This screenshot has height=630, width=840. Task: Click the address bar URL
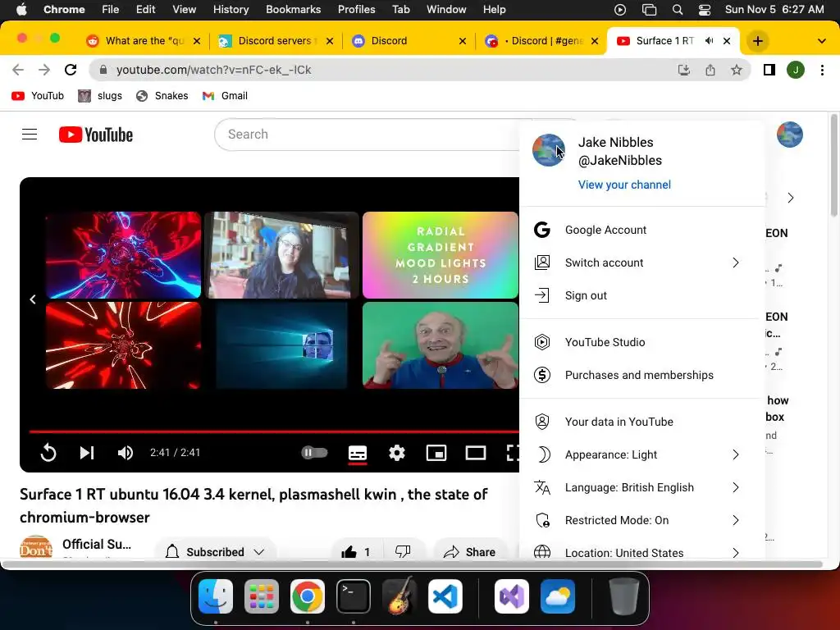click(214, 70)
